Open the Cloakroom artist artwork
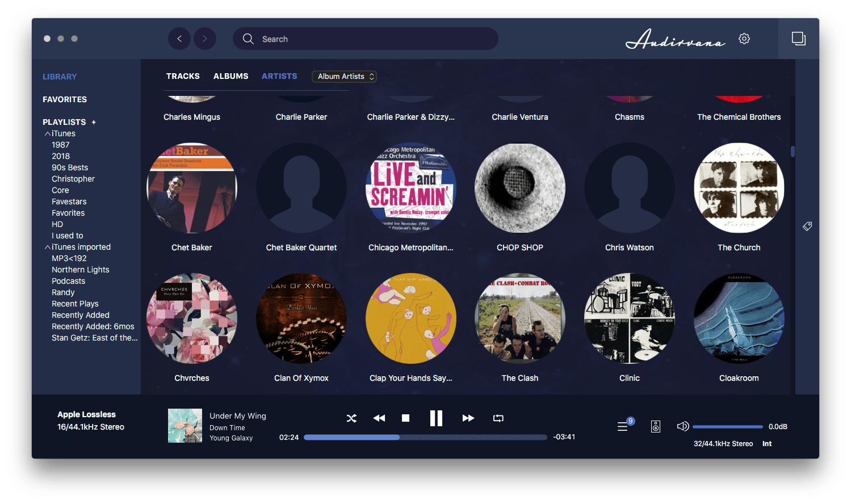Viewport: 851px width, 504px height. (x=739, y=318)
